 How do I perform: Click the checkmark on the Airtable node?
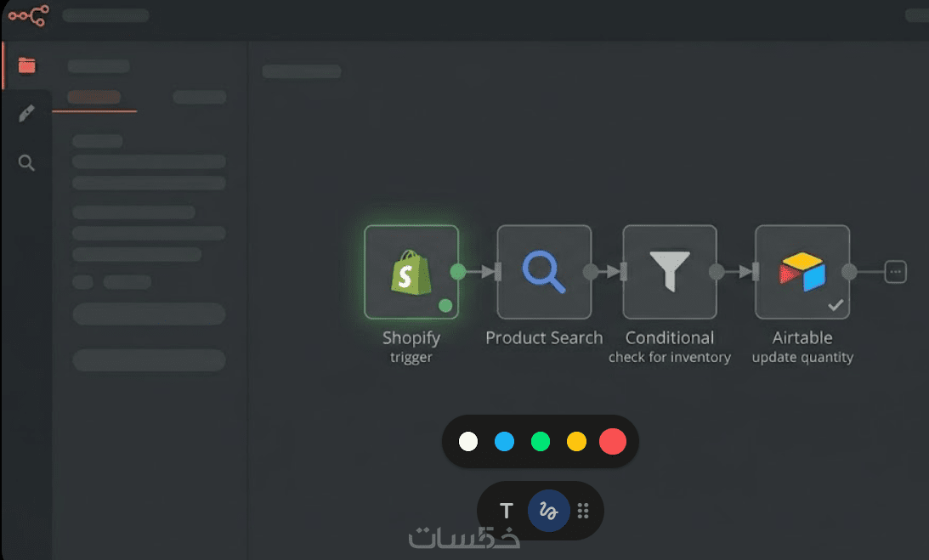point(836,304)
